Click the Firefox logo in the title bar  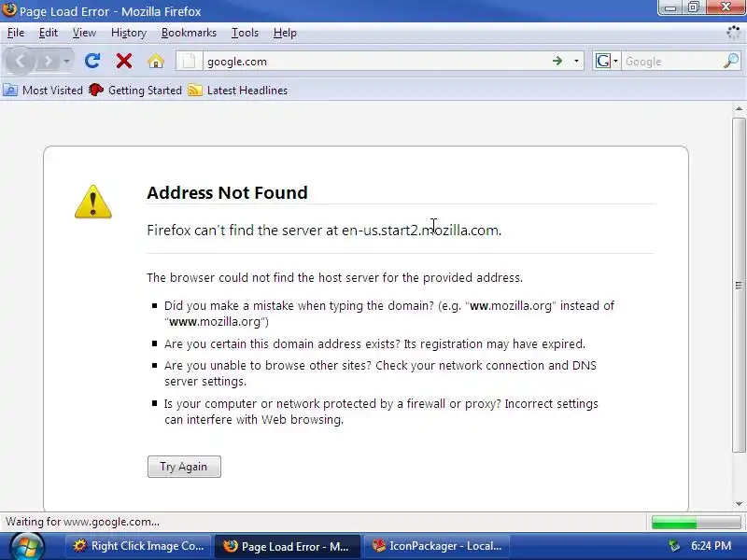(9, 9)
